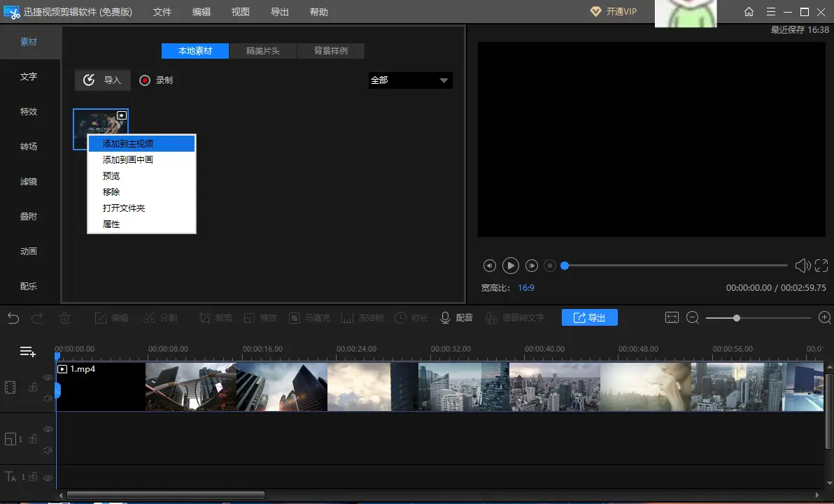The width and height of the screenshot is (834, 504).
Task: Open the 帮助 menu
Action: click(319, 12)
